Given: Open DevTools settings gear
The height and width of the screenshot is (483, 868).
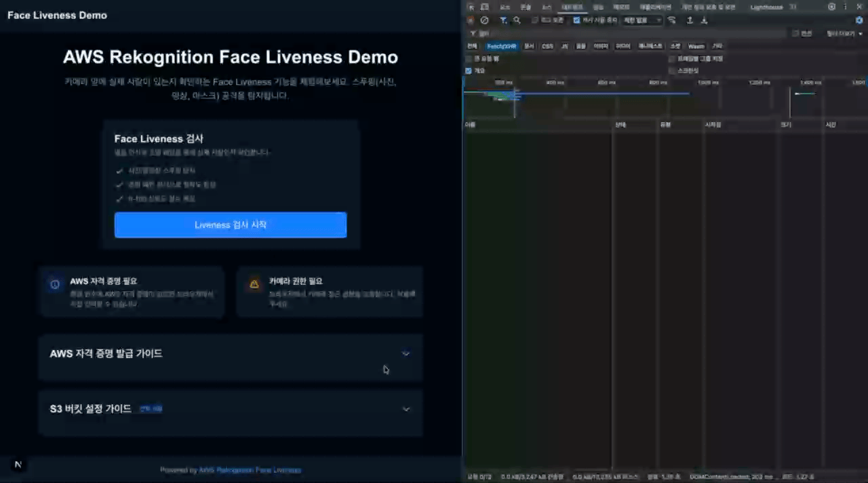Looking at the screenshot, I should pos(831,6).
